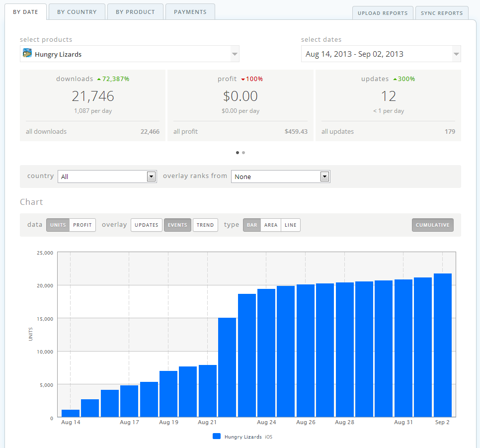Click the 10,000 y-axis label
Screen dimensions: 480x448
tap(45, 352)
